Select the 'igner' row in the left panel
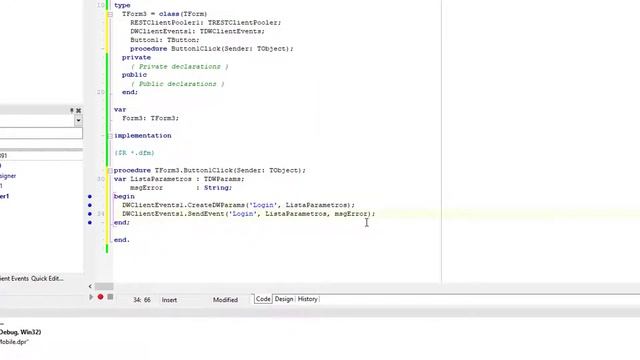 8,176
